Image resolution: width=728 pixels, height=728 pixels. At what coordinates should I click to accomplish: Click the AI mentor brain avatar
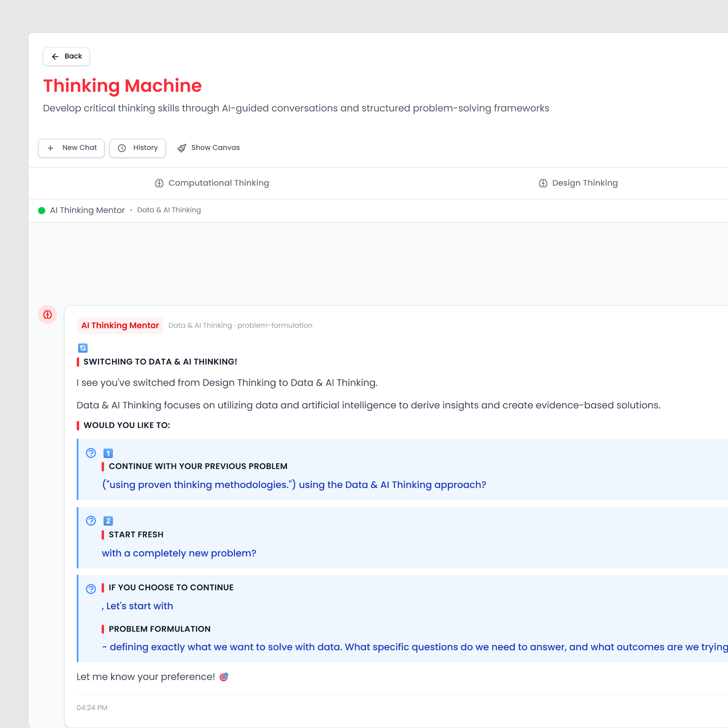click(x=48, y=315)
